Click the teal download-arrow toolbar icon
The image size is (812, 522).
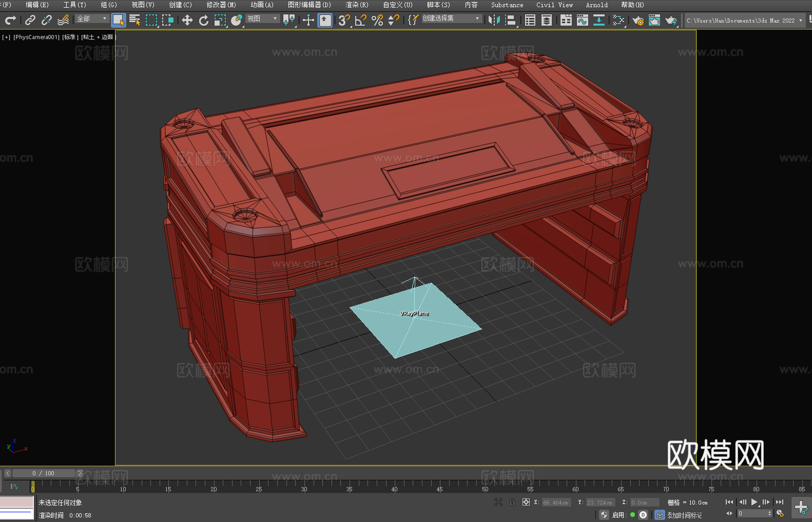[x=599, y=20]
